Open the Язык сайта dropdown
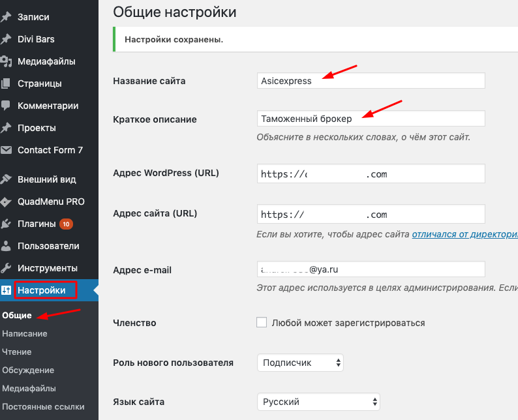Screen dimensions: 518x420 (318, 402)
